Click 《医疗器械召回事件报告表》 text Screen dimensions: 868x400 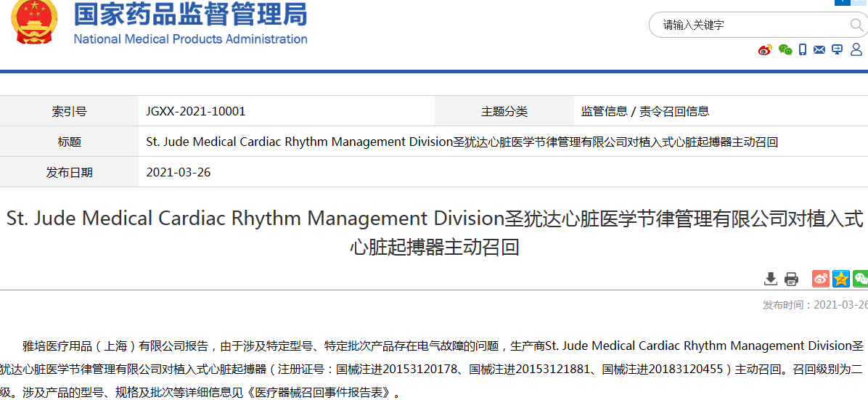319,393
